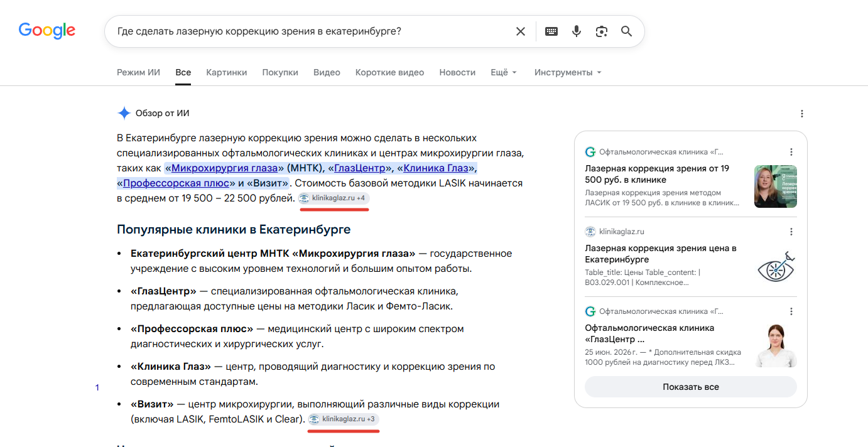Click favicon of third Офтальмологическая клиника card

(590, 311)
